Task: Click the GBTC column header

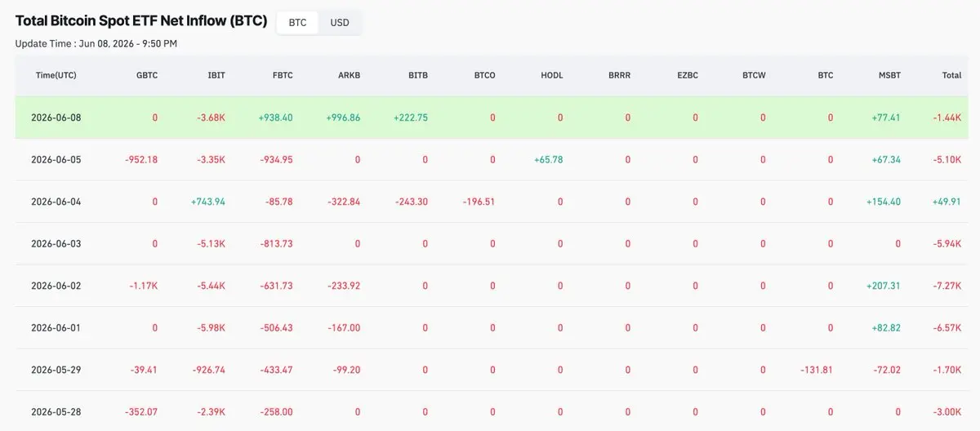Action: 147,75
